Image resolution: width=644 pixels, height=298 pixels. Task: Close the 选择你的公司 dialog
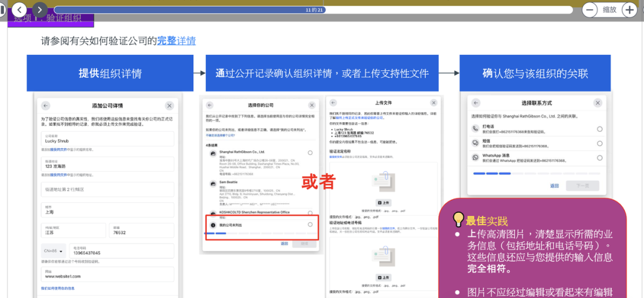click(312, 105)
